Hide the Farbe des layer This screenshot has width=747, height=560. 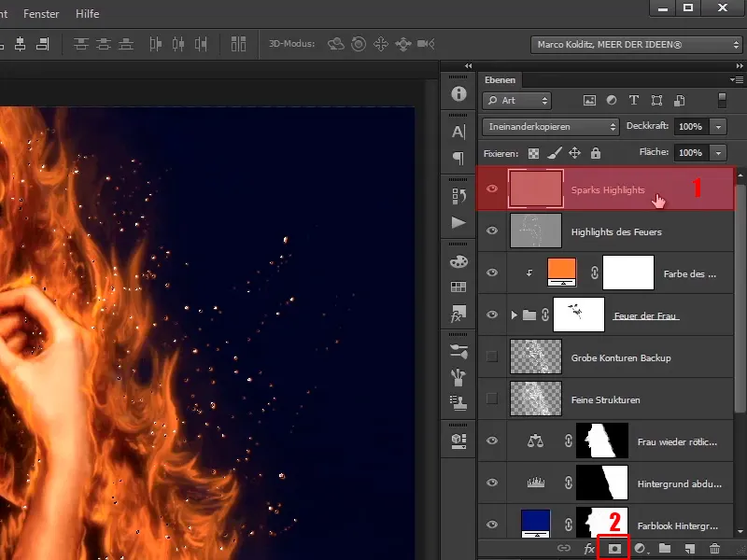[492, 273]
